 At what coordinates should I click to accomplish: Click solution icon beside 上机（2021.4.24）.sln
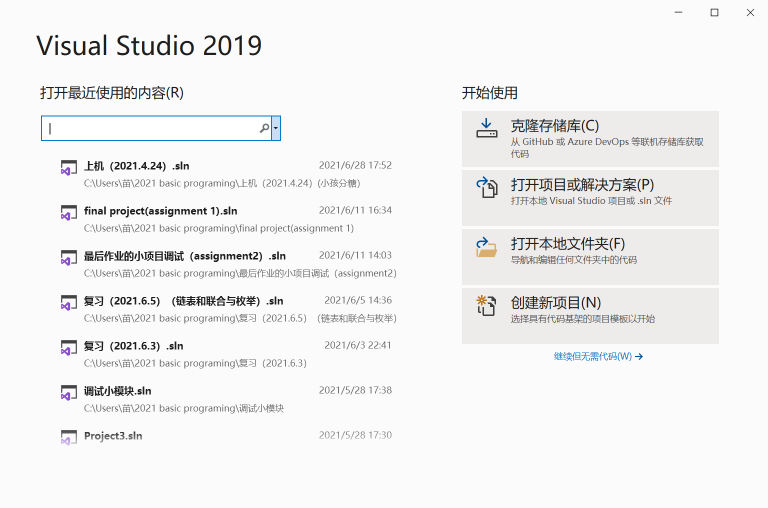[68, 168]
